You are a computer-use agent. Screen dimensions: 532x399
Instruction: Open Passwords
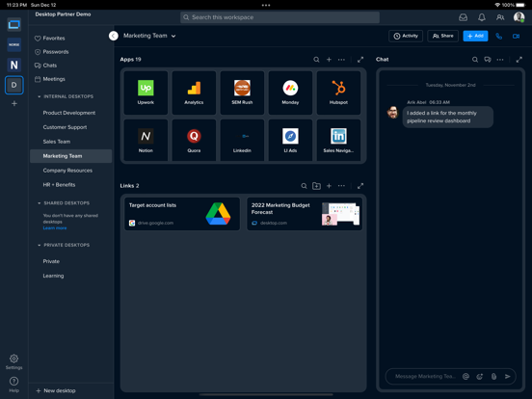(52, 52)
